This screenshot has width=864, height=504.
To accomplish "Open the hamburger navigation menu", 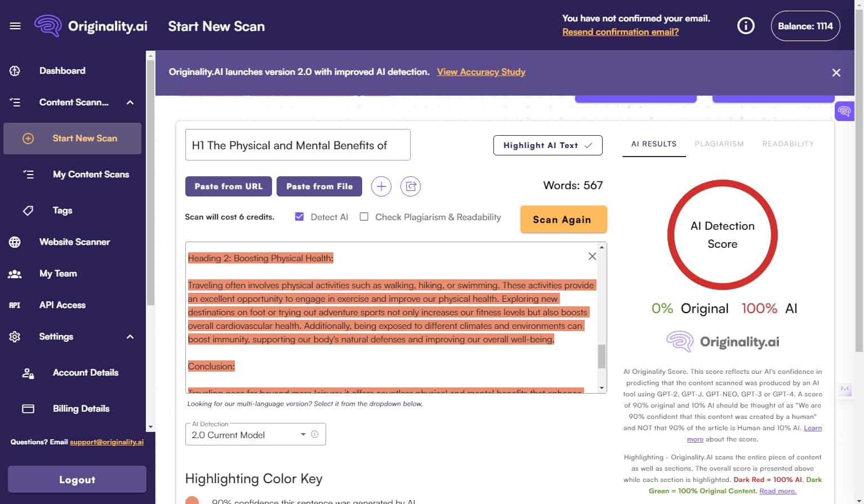I will (x=15, y=26).
